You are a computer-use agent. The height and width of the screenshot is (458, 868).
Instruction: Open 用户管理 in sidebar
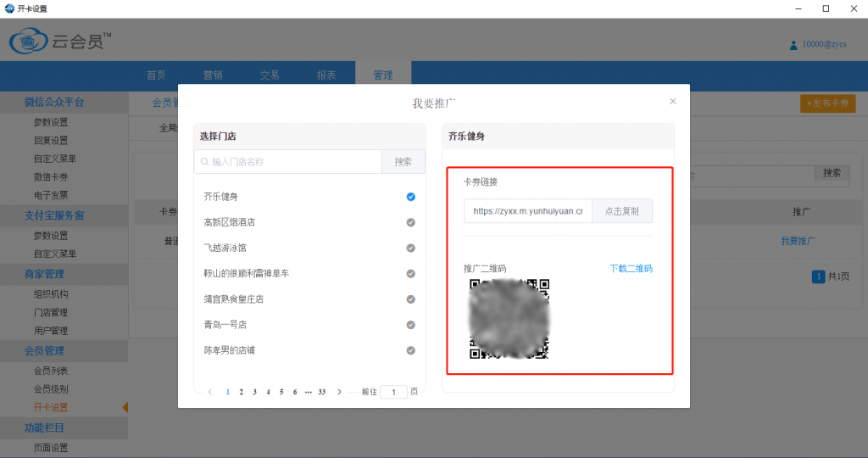coord(51,331)
